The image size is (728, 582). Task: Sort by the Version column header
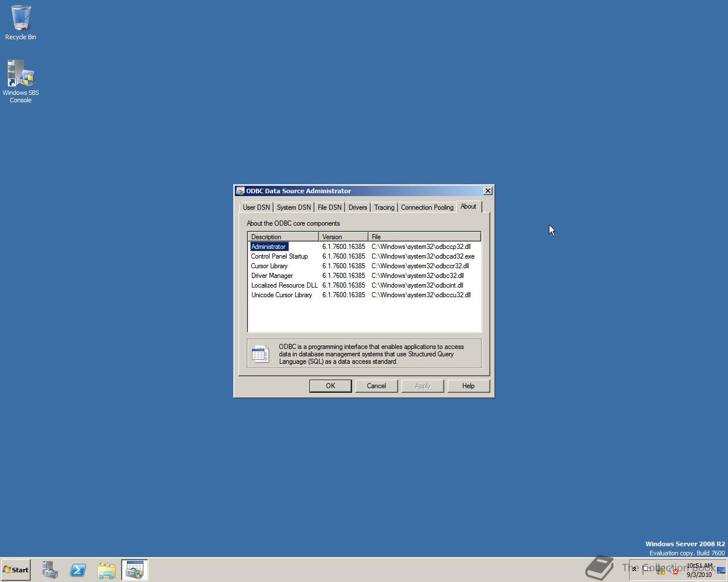(344, 236)
